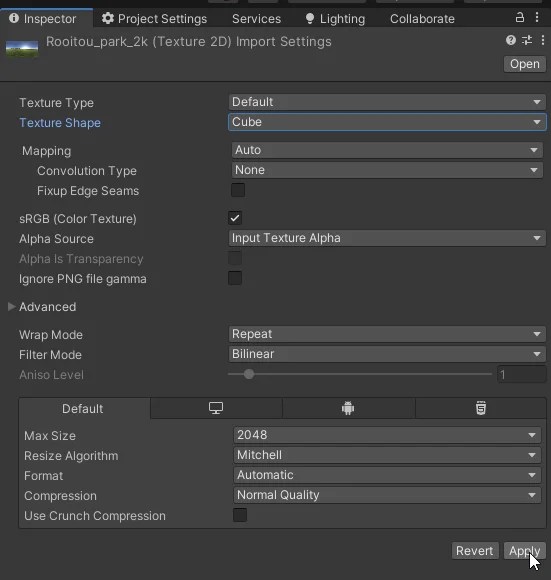
Task: Open the Format dropdown set to Automatic
Action: (x=387, y=475)
